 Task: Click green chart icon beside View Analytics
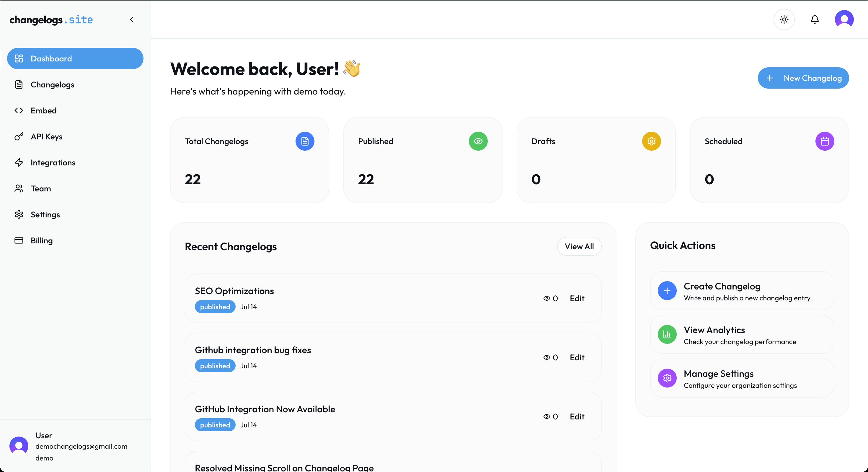pyautogui.click(x=667, y=334)
